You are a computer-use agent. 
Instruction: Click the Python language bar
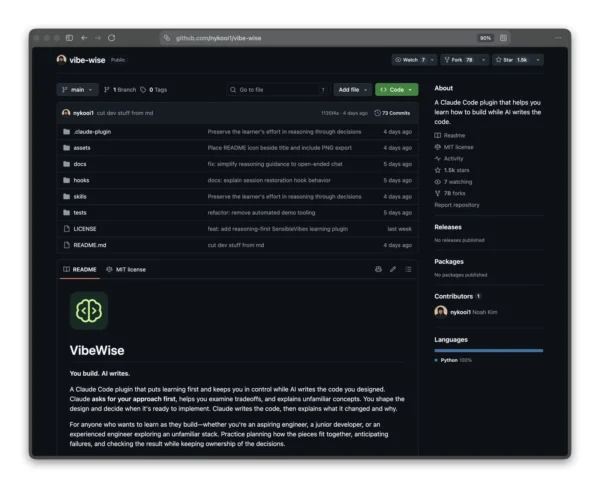[489, 350]
